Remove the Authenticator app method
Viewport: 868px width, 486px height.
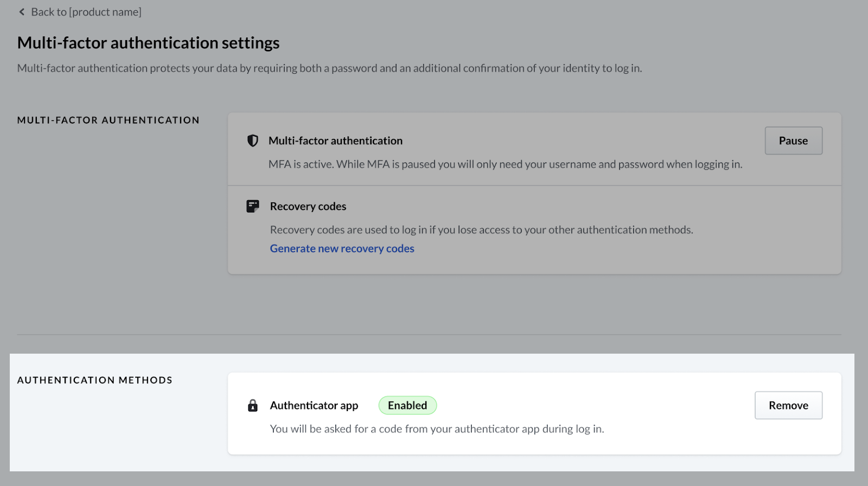tap(788, 405)
